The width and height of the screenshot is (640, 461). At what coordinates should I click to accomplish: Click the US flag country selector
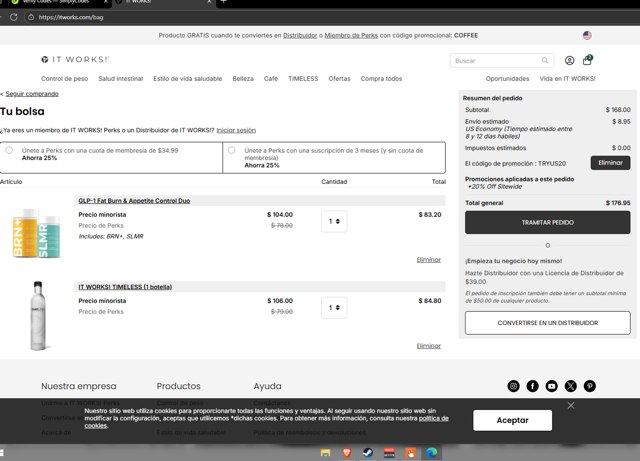coord(587,36)
